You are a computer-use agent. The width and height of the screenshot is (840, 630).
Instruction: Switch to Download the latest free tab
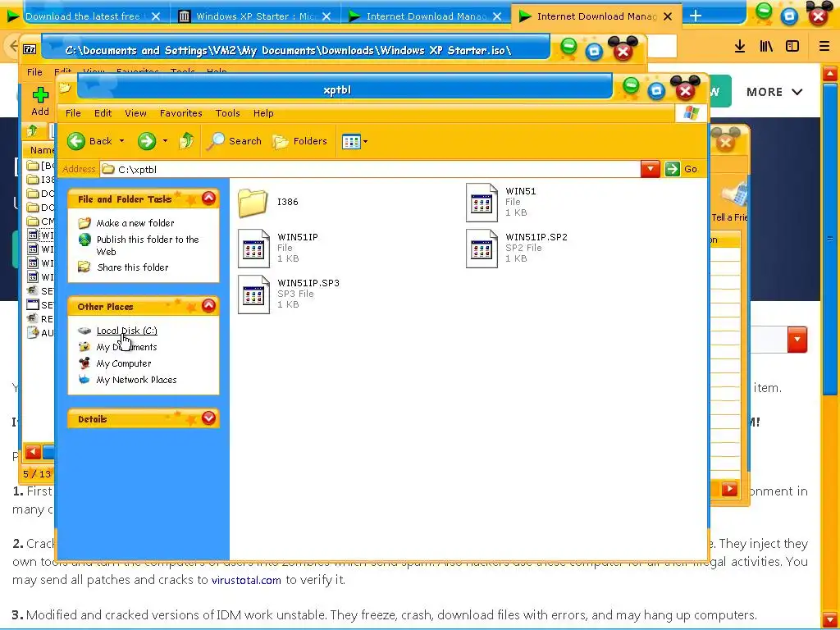tap(82, 16)
